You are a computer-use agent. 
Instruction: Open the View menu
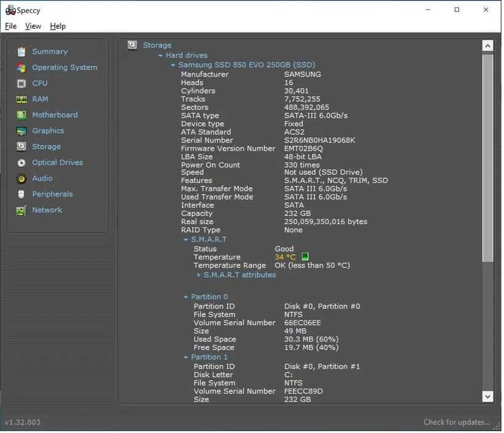click(33, 26)
